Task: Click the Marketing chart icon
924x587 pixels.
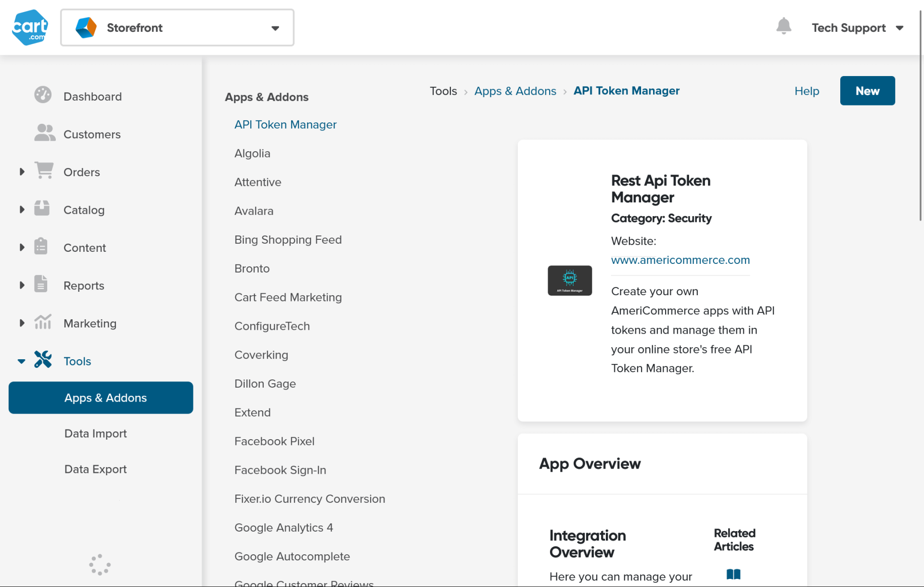Action: tap(43, 322)
